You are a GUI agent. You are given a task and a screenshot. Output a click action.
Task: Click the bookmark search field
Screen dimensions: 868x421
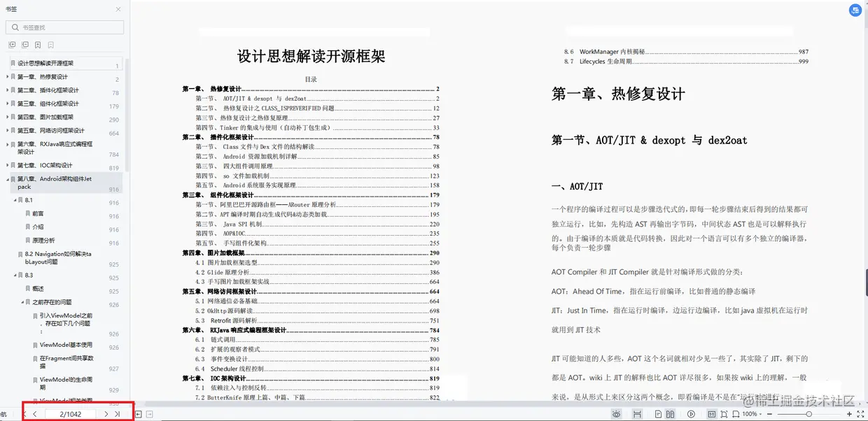tap(64, 27)
